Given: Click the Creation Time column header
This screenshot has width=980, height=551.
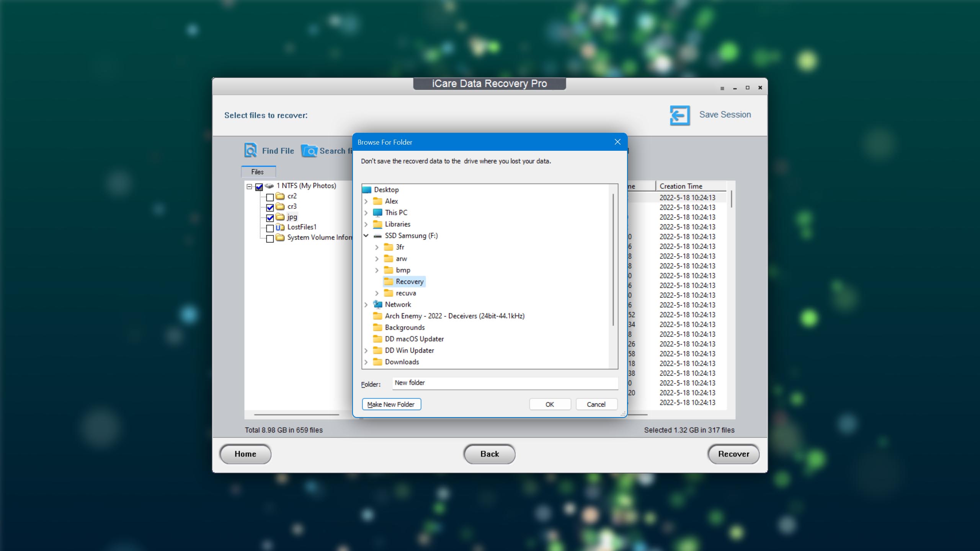Looking at the screenshot, I should [x=691, y=186].
